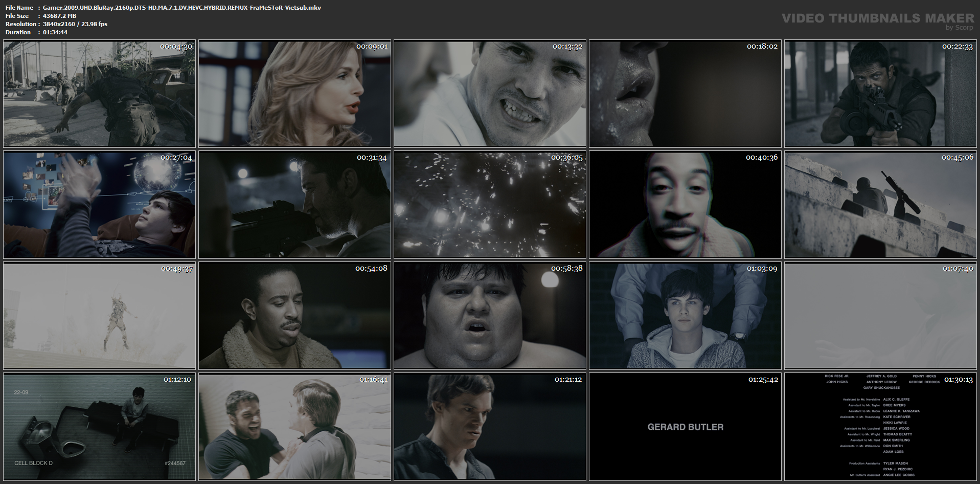
Task: Click the File Size label
Action: [17, 16]
